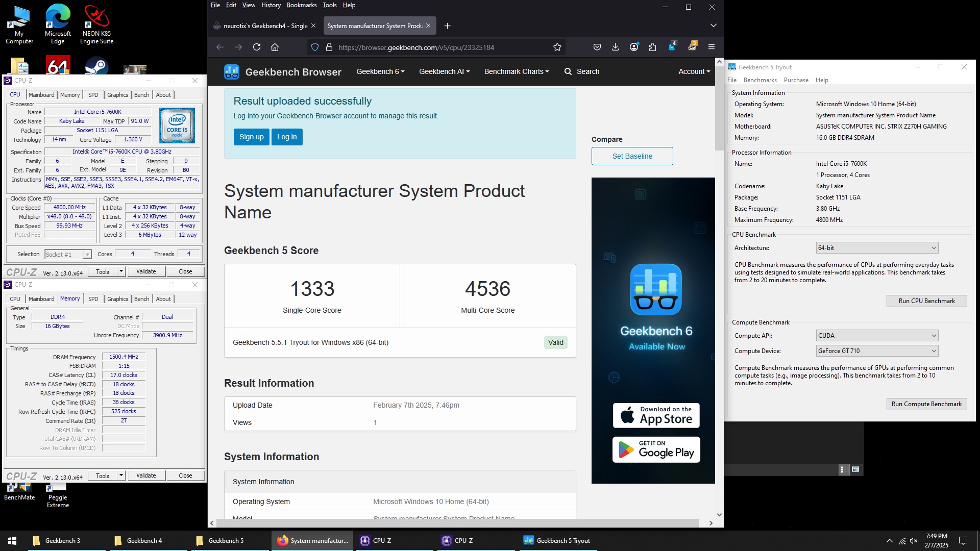This screenshot has height=551, width=980.
Task: Bookmark this page with the star icon
Action: [x=557, y=47]
